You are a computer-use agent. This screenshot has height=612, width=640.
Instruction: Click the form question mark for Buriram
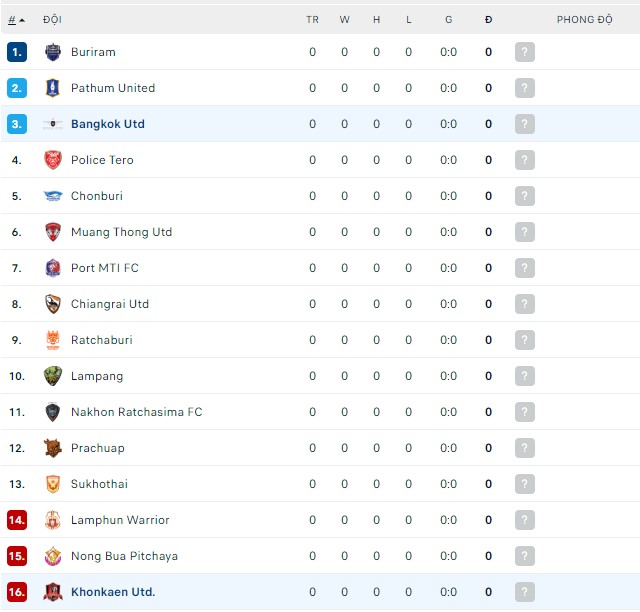pos(524,52)
